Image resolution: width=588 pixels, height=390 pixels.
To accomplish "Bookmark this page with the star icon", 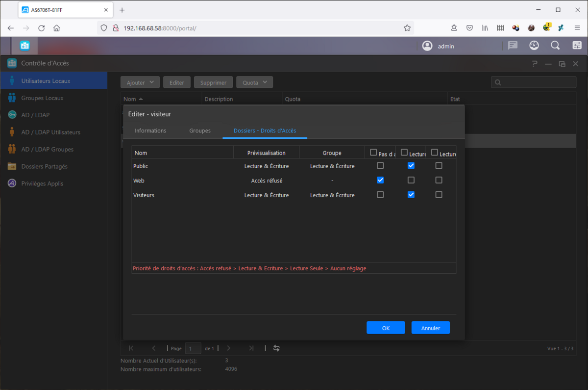I will point(407,28).
